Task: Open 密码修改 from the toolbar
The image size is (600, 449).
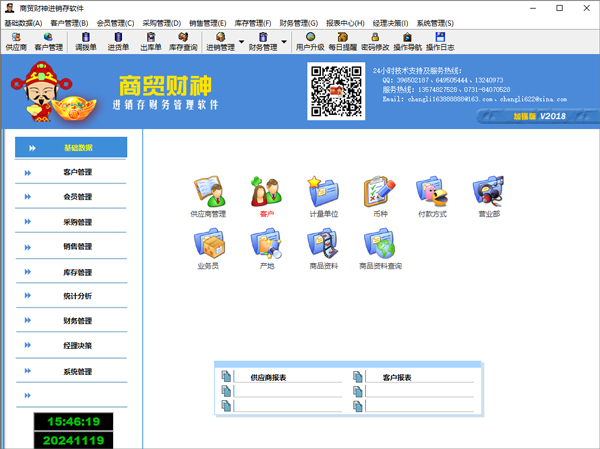Action: click(x=375, y=42)
